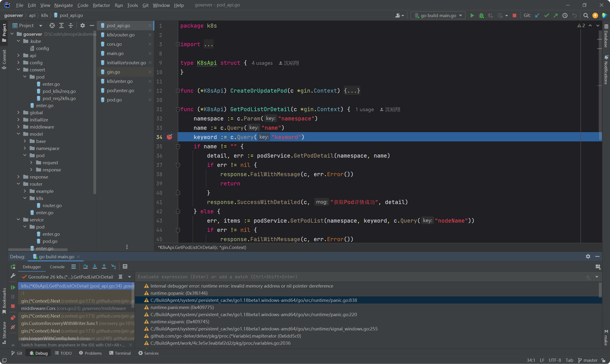Show Git history clock icon
This screenshot has height=364, width=610.
pyautogui.click(x=565, y=15)
